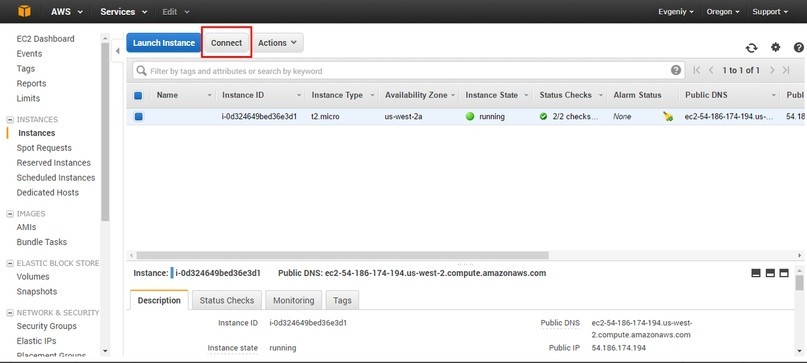The width and height of the screenshot is (807, 363).
Task: Switch to the Description tab
Action: tap(159, 301)
